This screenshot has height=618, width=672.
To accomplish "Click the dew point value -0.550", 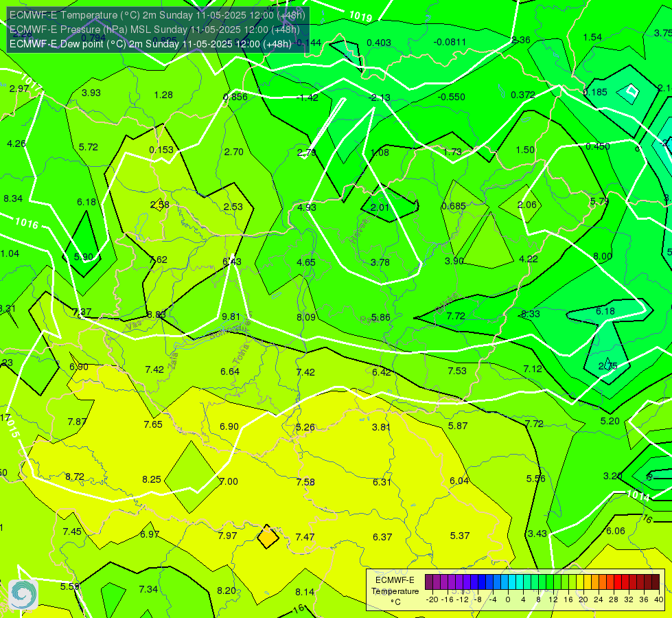I will [451, 97].
